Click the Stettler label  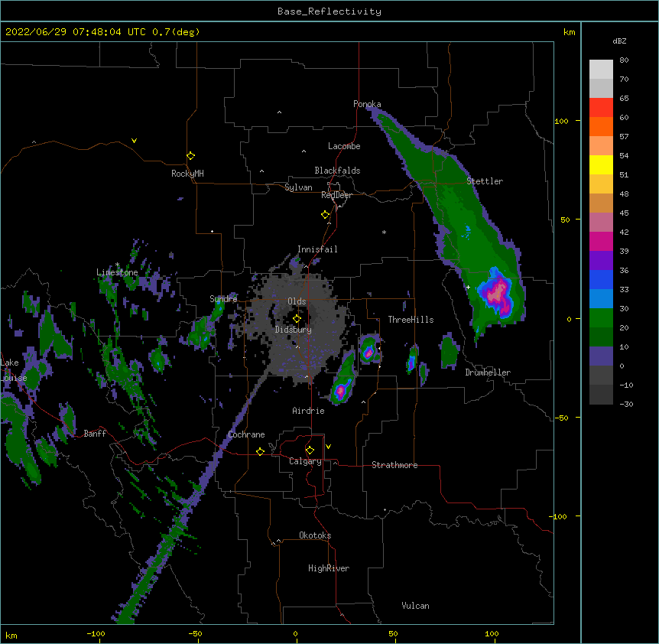tap(485, 181)
